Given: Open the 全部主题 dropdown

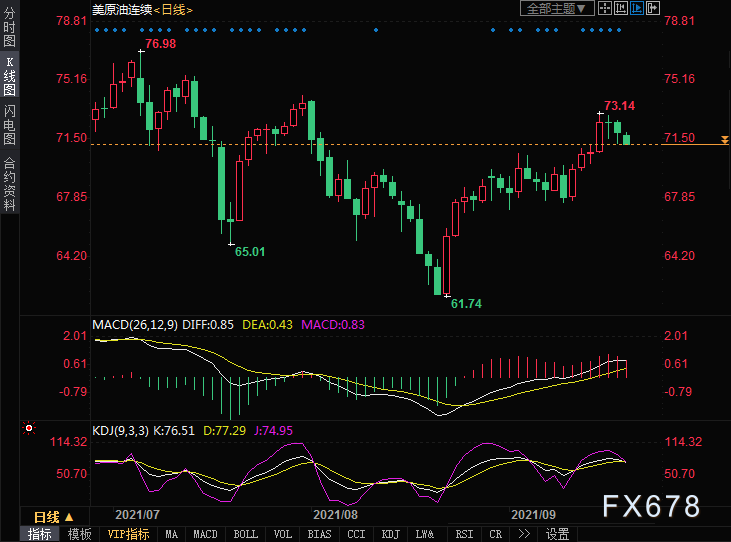Looking at the screenshot, I should click(557, 8).
